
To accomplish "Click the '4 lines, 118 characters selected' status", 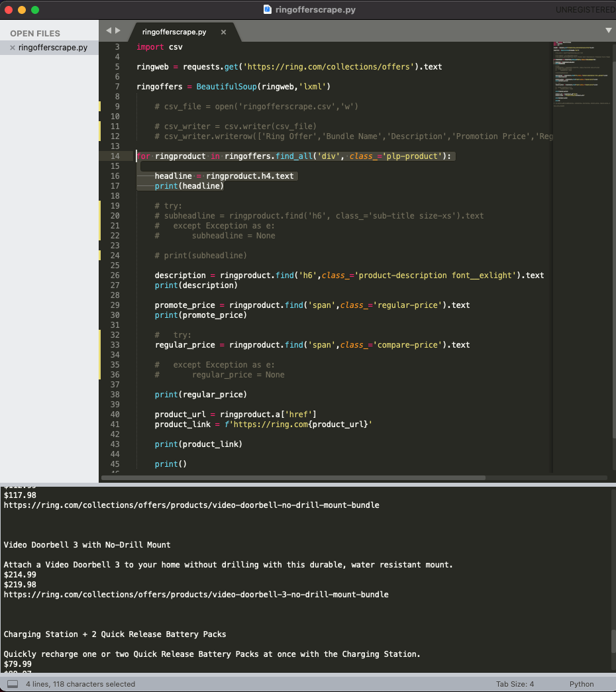I will (80, 684).
